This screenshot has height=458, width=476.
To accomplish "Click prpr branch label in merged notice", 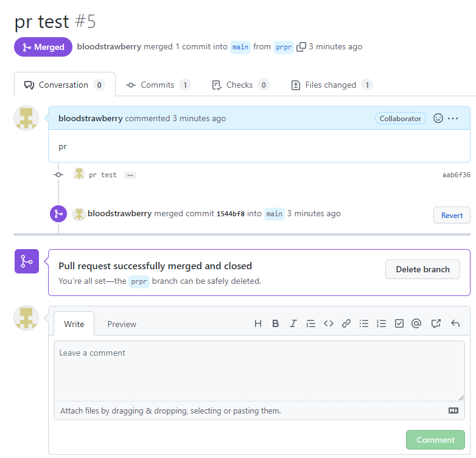I will (x=139, y=281).
